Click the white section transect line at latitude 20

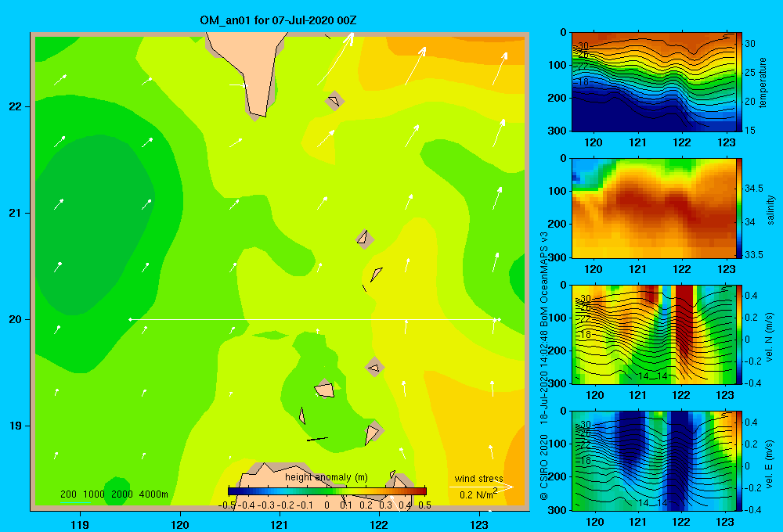point(315,319)
